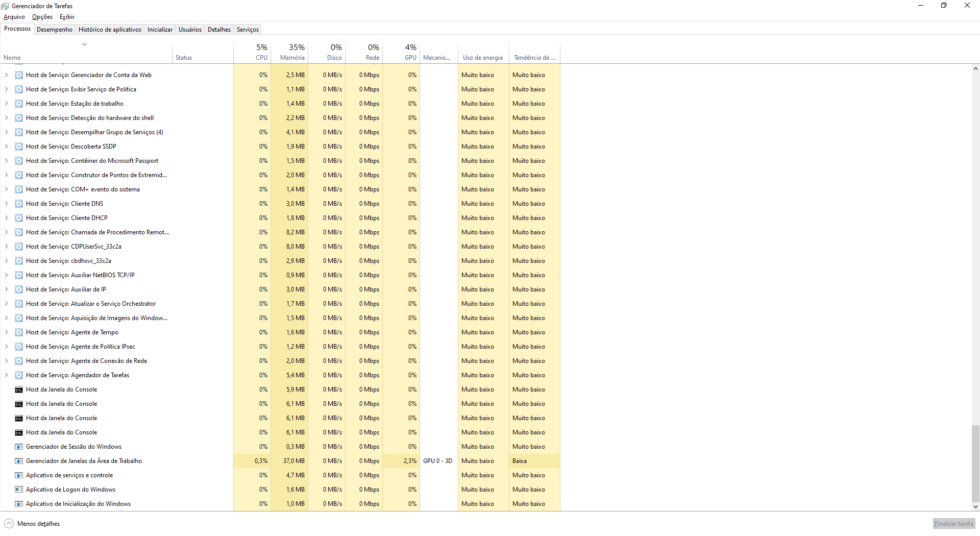Click the Cliente DNS service icon
Viewport: 980px width, 536px height.
[19, 204]
